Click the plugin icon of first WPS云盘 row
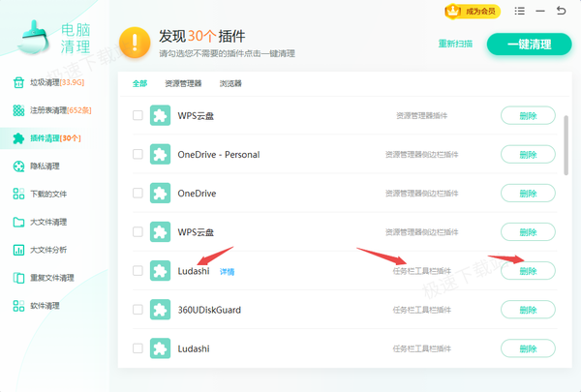Image resolution: width=581 pixels, height=392 pixels. pos(160,115)
